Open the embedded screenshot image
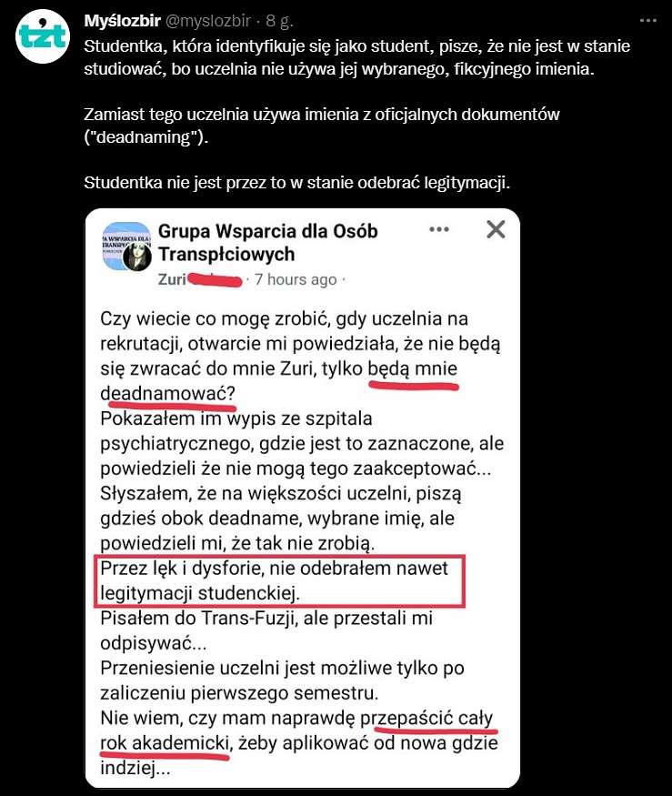Screen dimensions: 672x796 click(x=303, y=498)
